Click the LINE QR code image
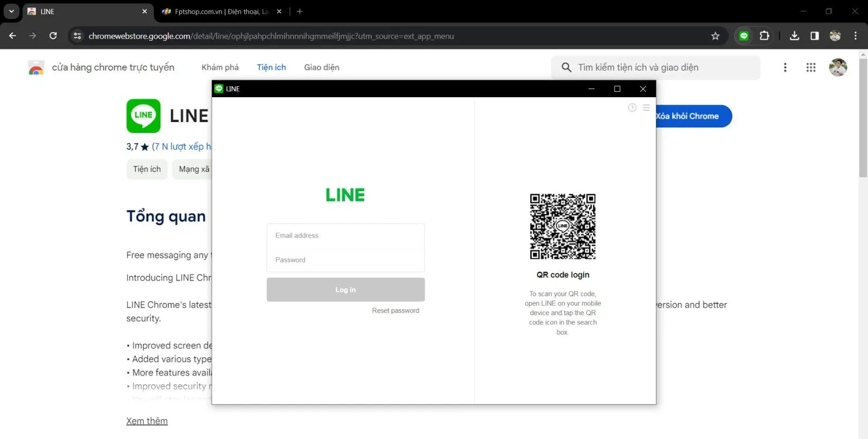868x439 pixels. pyautogui.click(x=563, y=226)
